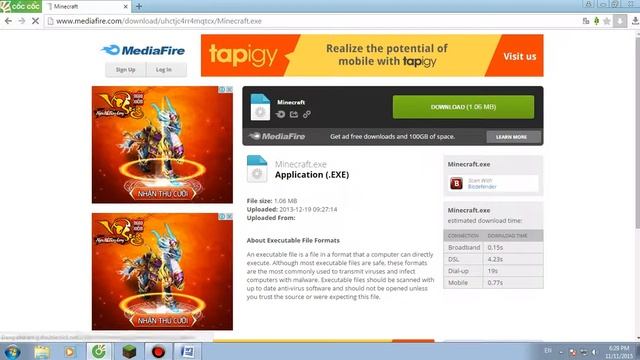The height and width of the screenshot is (360, 640).
Task: Click the LEARN MORE button
Action: (511, 137)
